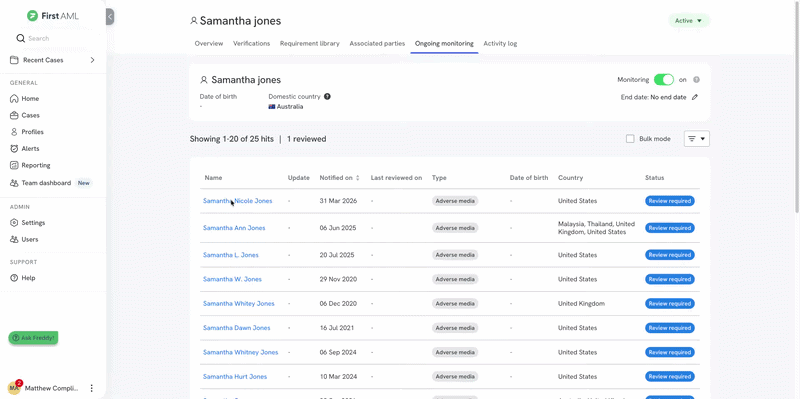This screenshot has width=800, height=399.
Task: Open the Active status dropdown
Action: pos(689,21)
